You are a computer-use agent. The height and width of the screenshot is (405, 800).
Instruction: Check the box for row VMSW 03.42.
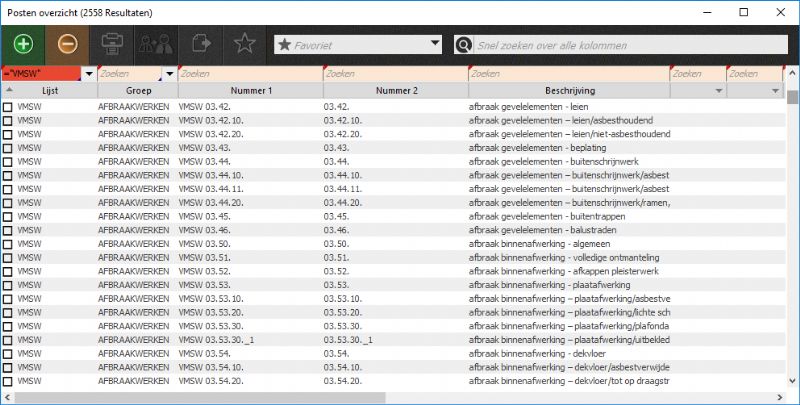point(8,106)
